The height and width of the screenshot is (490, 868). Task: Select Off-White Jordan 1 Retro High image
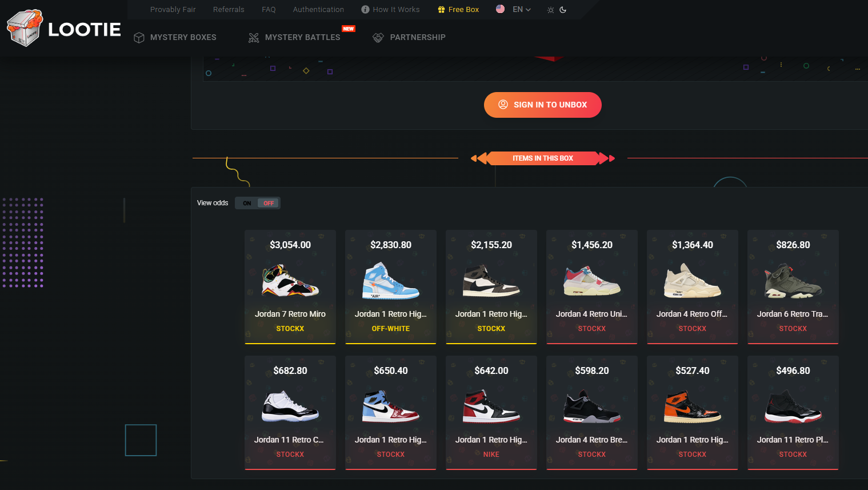(x=391, y=280)
